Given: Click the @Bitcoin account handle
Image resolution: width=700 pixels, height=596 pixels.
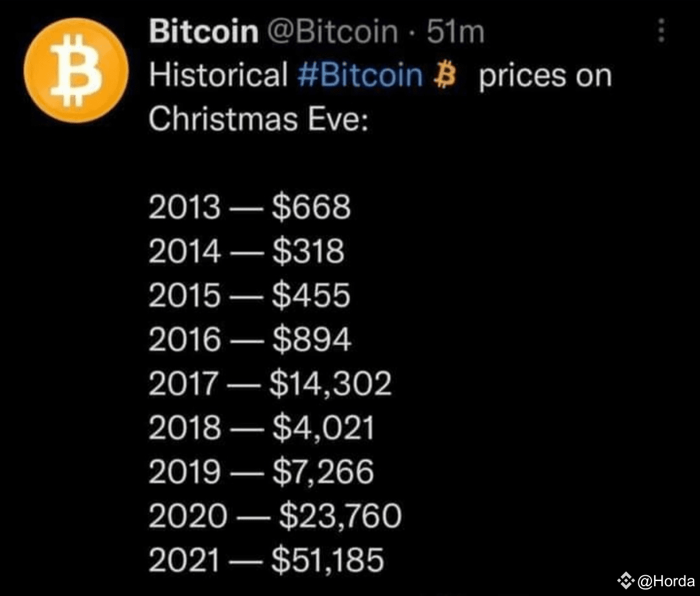Looking at the screenshot, I should (332, 31).
